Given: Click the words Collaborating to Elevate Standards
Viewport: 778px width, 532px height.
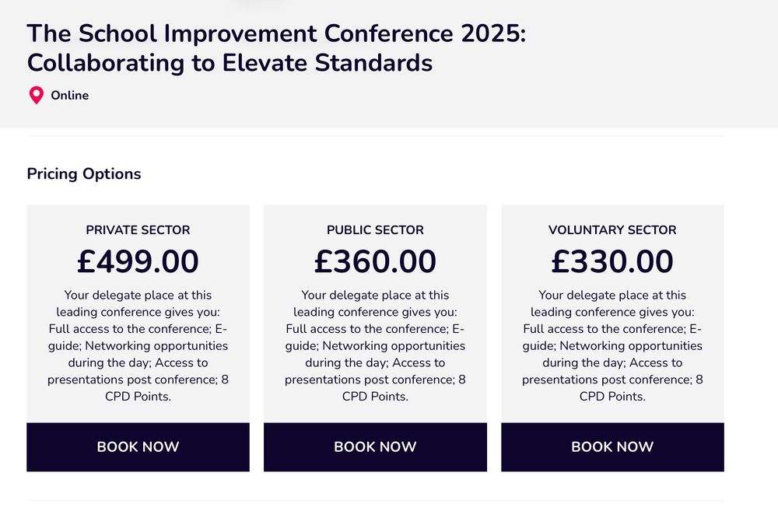Looking at the screenshot, I should click(x=230, y=63).
